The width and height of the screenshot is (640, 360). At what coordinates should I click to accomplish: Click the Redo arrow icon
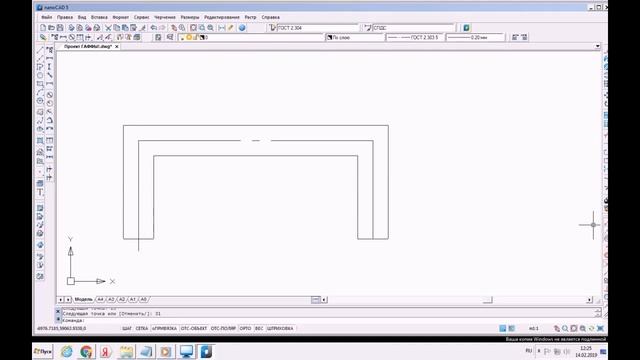(x=162, y=28)
